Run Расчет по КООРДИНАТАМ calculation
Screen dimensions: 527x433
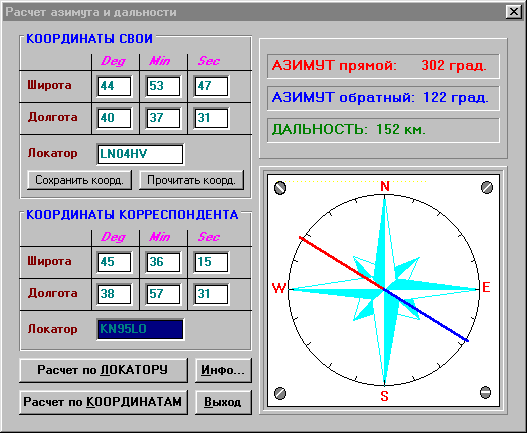click(x=103, y=402)
